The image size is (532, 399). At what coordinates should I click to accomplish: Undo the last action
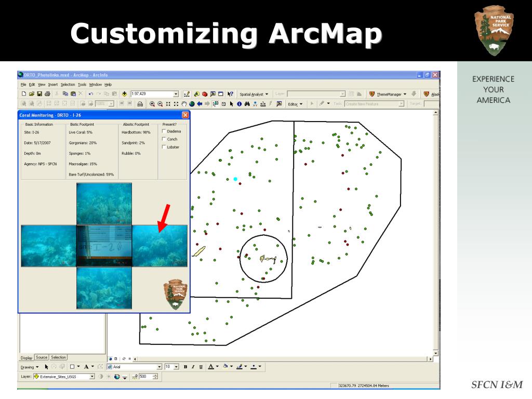pyautogui.click(x=90, y=94)
